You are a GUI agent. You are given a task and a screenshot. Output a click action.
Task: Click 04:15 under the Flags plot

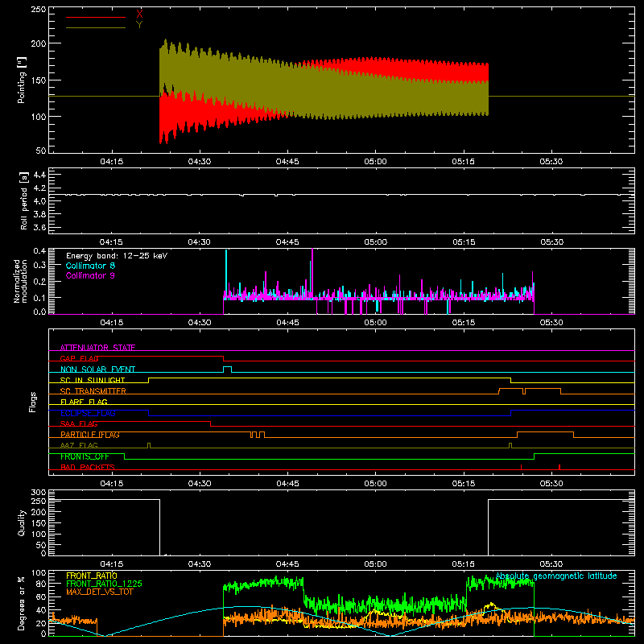tap(112, 484)
